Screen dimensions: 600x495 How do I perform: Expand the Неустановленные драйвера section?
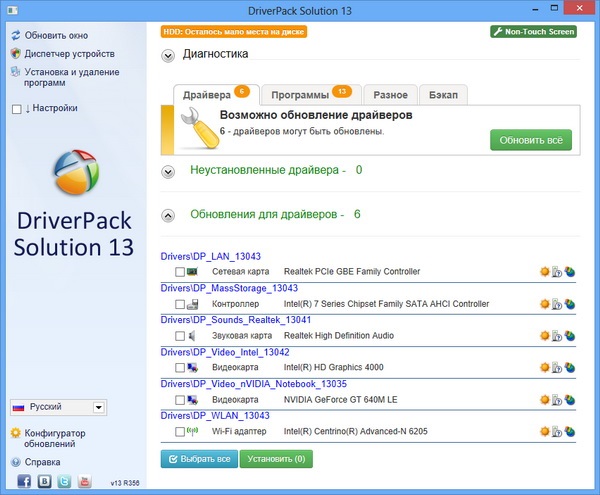pos(168,171)
